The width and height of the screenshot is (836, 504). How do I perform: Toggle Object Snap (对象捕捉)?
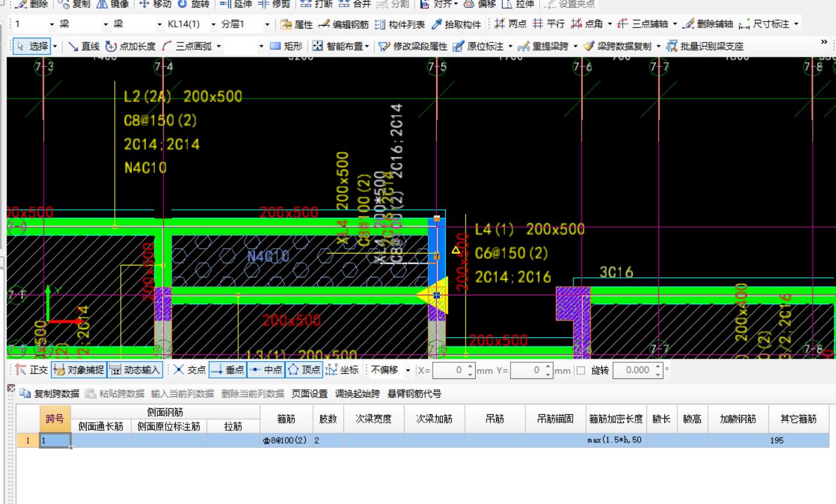tap(79, 370)
